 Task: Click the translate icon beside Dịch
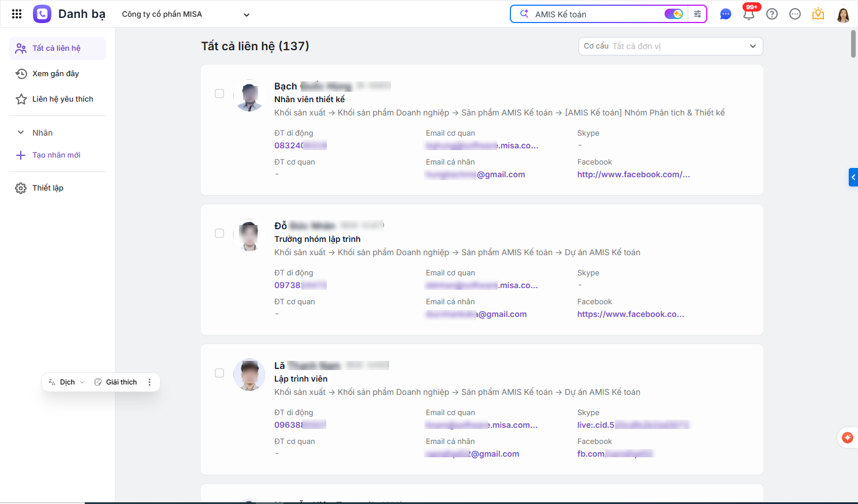(52, 382)
